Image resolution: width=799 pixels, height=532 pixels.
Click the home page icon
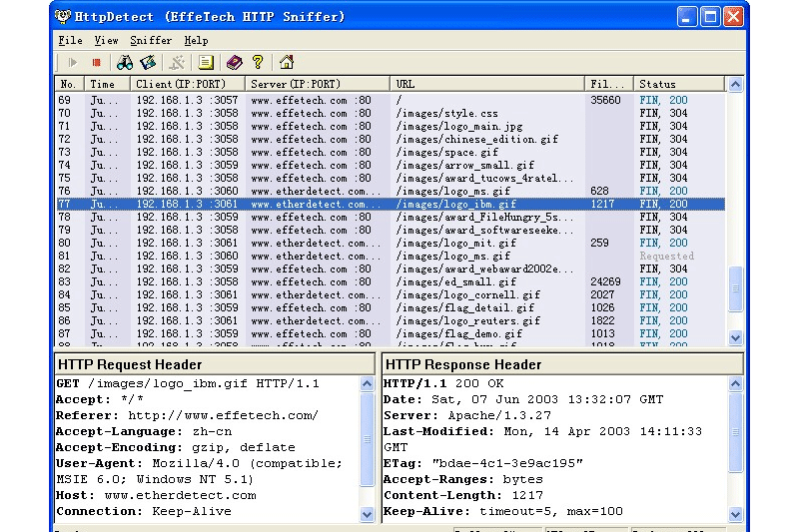[287, 63]
